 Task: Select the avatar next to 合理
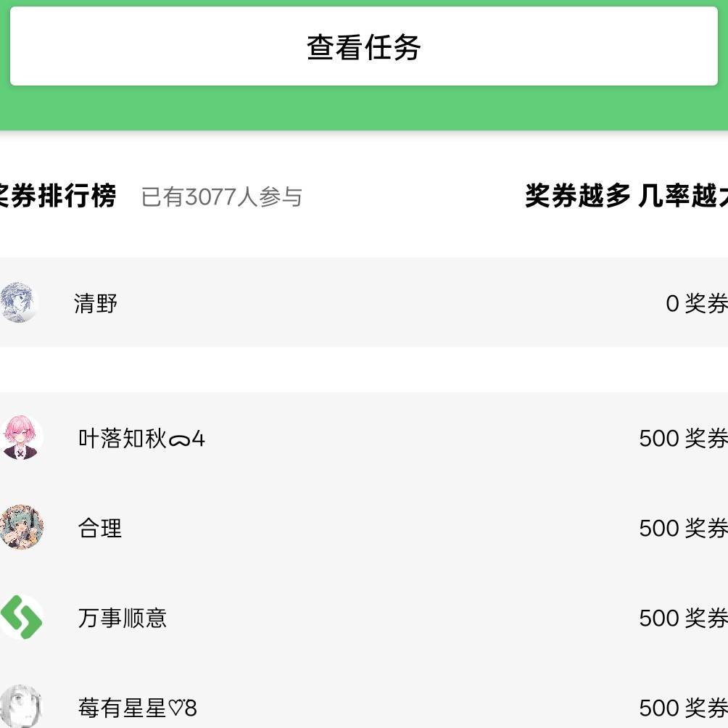pos(21,527)
